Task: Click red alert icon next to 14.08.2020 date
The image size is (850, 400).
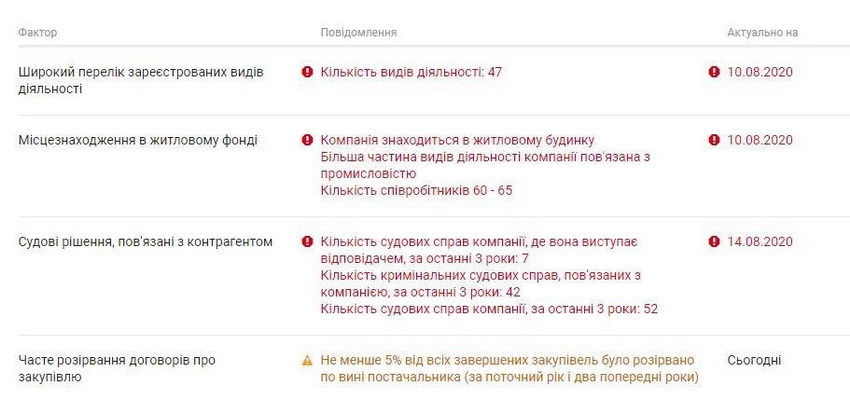Action: point(714,242)
